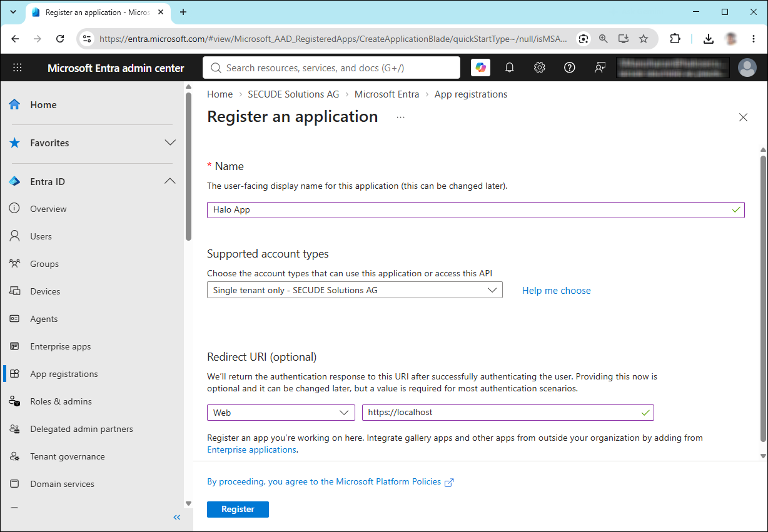Click the Tenant governance icon
Screen dimensions: 768x532
pos(14,456)
